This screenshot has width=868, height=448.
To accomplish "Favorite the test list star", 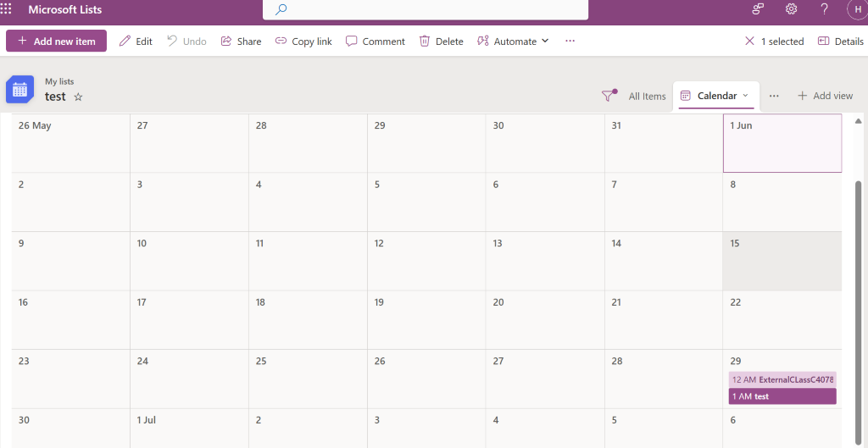I will (x=78, y=97).
